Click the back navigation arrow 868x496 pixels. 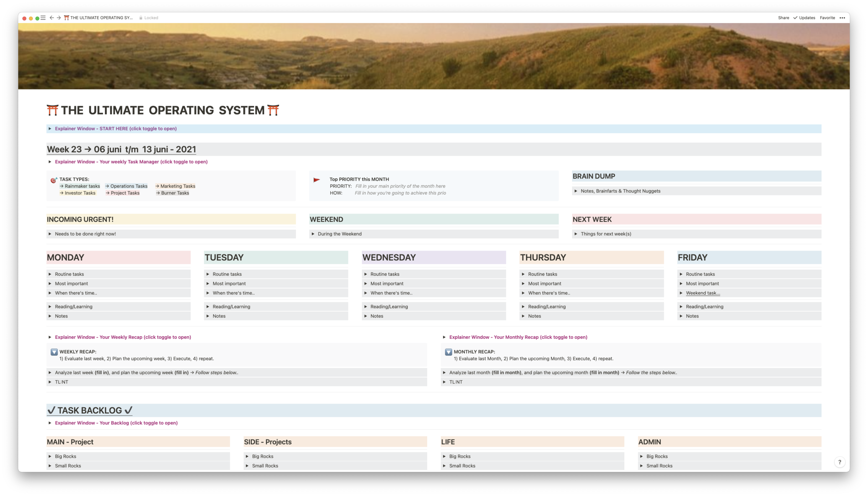point(51,18)
